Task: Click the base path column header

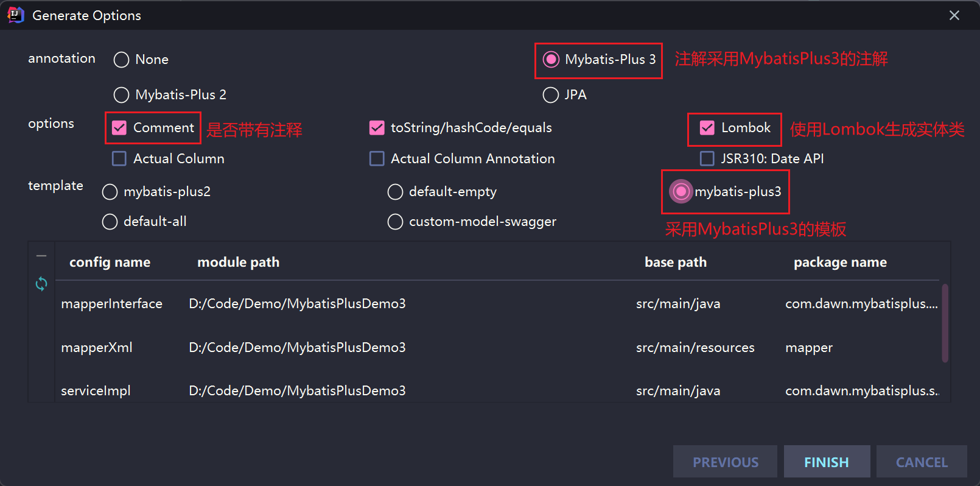Action: coord(676,262)
